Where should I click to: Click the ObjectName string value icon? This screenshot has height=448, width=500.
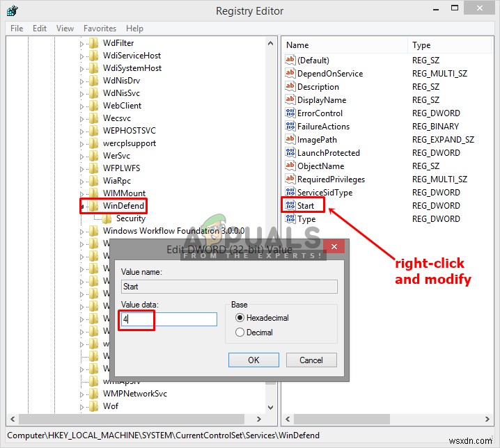coord(290,166)
